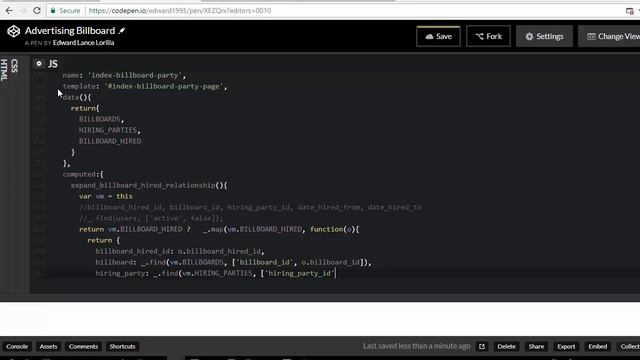Open pen Settings
The width and height of the screenshot is (640, 360).
pos(544,36)
